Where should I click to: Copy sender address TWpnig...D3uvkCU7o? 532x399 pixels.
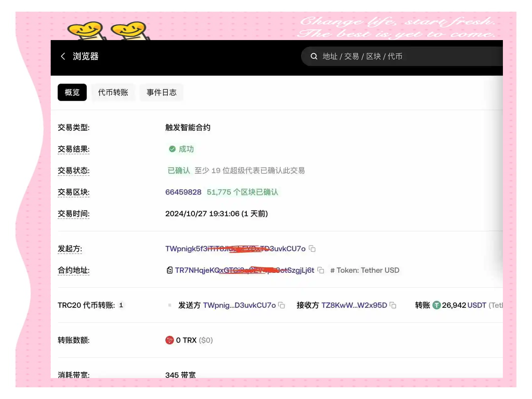(281, 305)
